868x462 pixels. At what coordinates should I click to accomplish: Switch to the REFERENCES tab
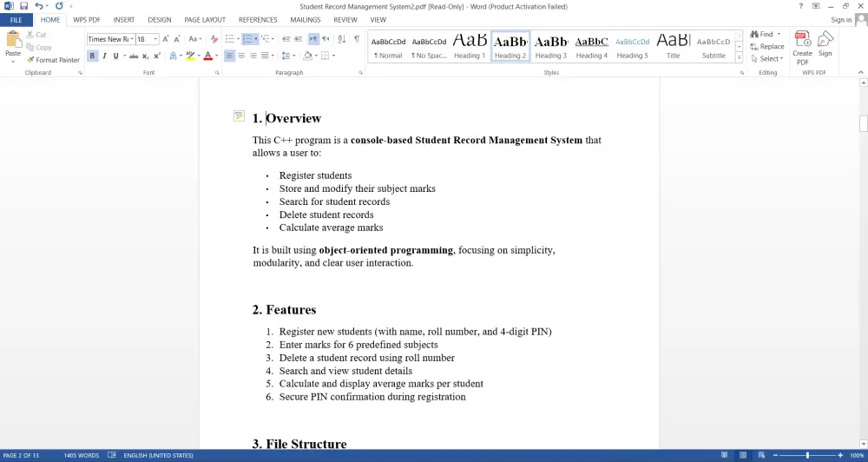tap(258, 20)
